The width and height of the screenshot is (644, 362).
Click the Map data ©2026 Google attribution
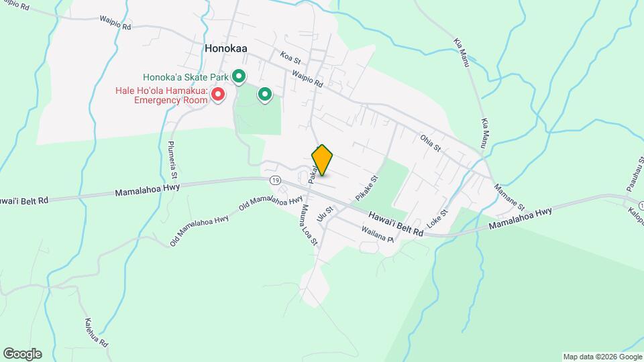click(602, 357)
